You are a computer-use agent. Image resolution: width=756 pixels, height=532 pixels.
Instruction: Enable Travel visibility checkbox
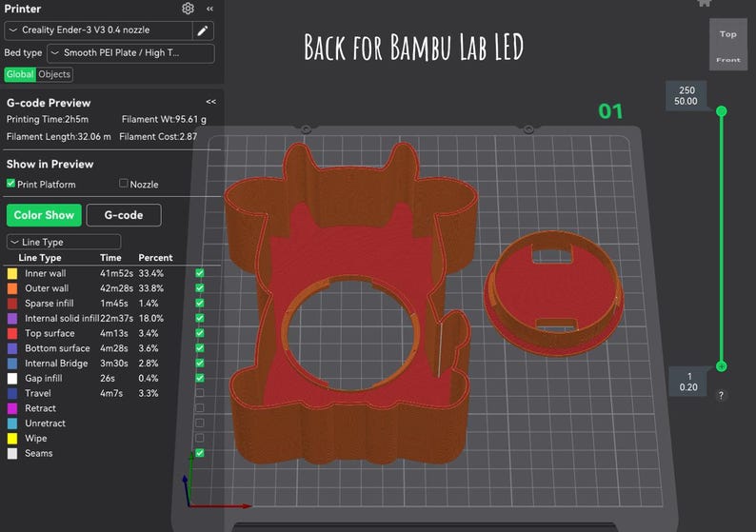[x=200, y=393]
